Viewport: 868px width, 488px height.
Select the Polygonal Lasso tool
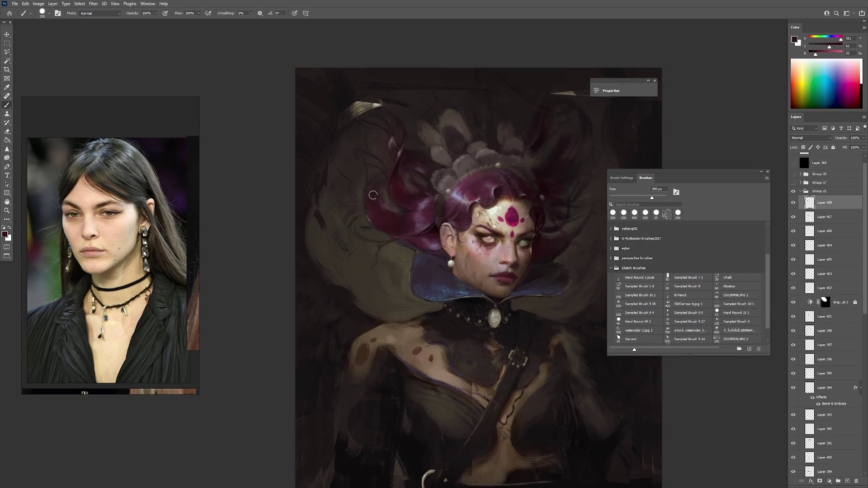7,52
